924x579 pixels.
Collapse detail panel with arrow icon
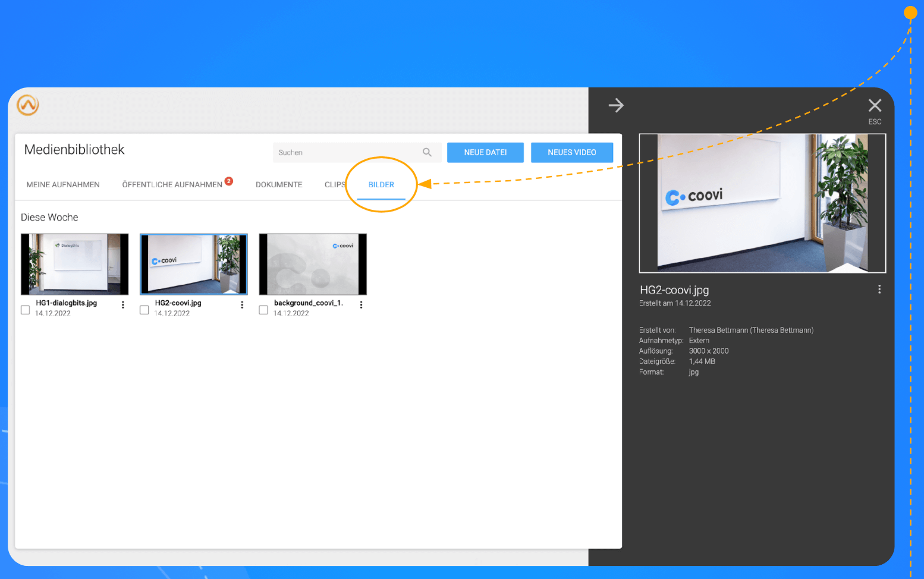click(616, 105)
